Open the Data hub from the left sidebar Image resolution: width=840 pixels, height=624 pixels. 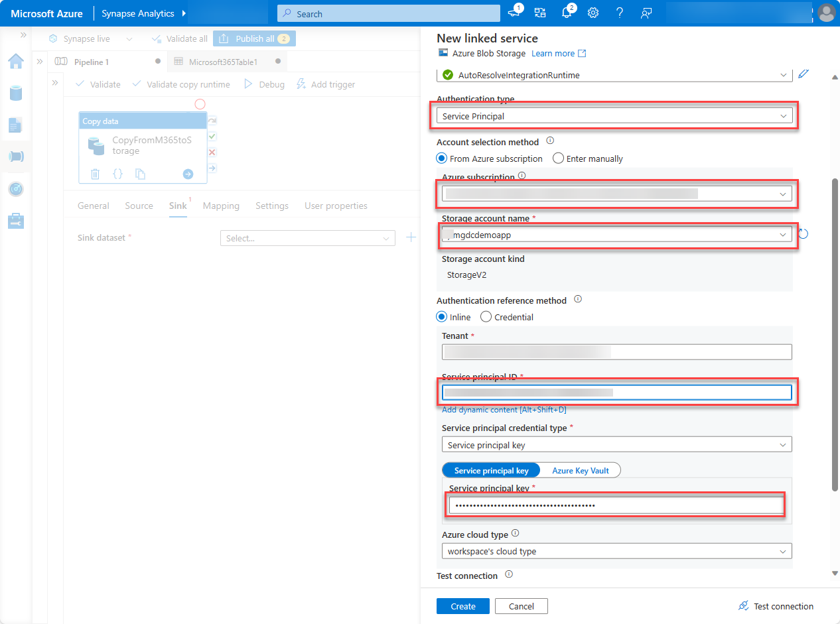coord(16,93)
